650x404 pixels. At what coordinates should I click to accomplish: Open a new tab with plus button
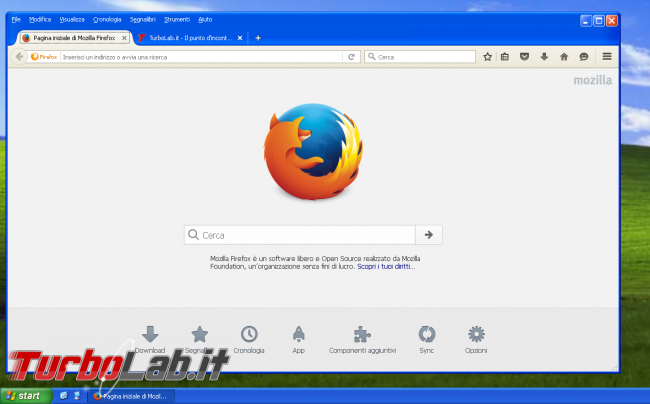point(258,38)
